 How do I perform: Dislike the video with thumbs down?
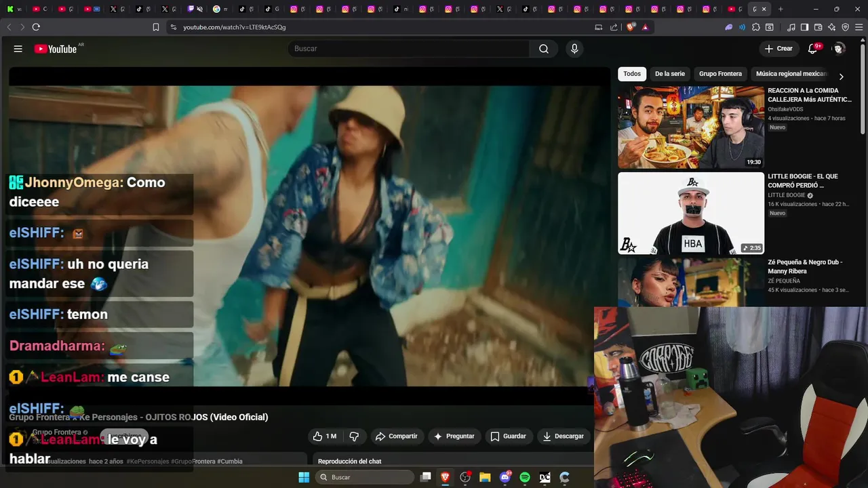click(354, 436)
